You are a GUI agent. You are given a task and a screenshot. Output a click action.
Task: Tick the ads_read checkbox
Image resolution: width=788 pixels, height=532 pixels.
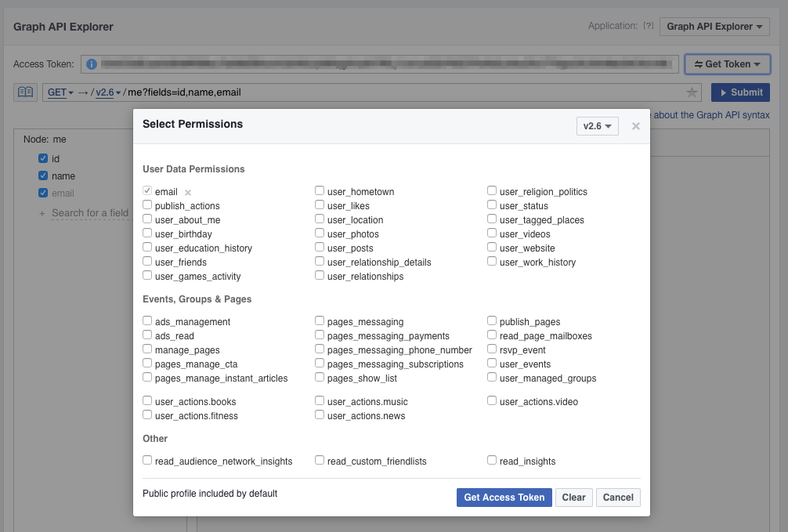147,335
